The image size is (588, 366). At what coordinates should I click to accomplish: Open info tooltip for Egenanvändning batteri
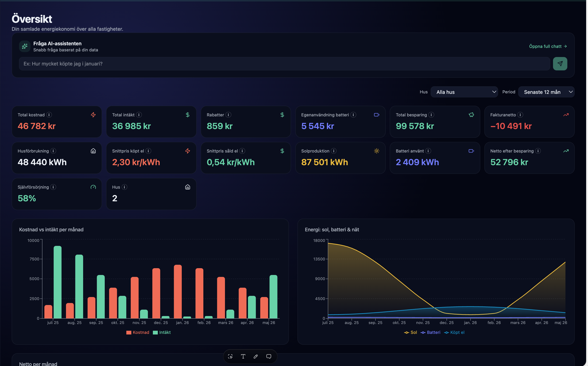pos(353,115)
